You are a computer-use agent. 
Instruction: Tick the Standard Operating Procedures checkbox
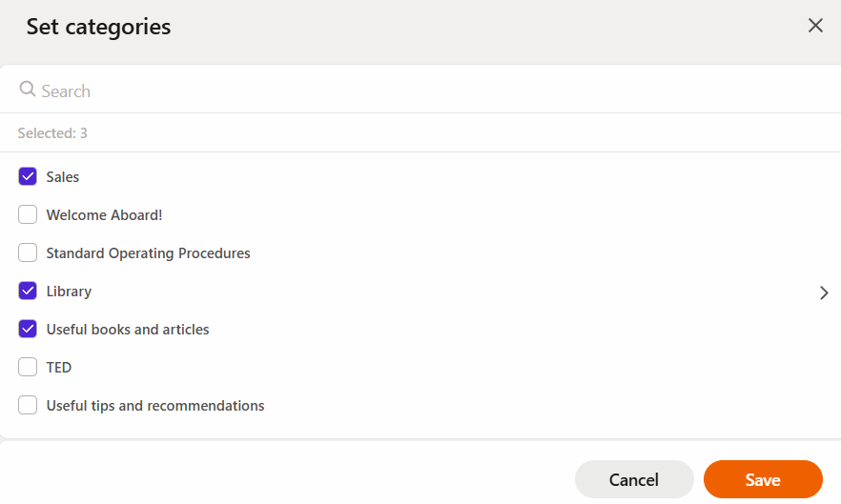point(28,252)
